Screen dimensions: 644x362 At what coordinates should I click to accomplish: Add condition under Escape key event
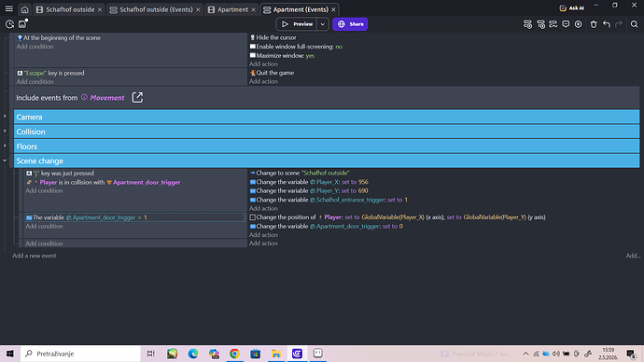[x=35, y=82]
